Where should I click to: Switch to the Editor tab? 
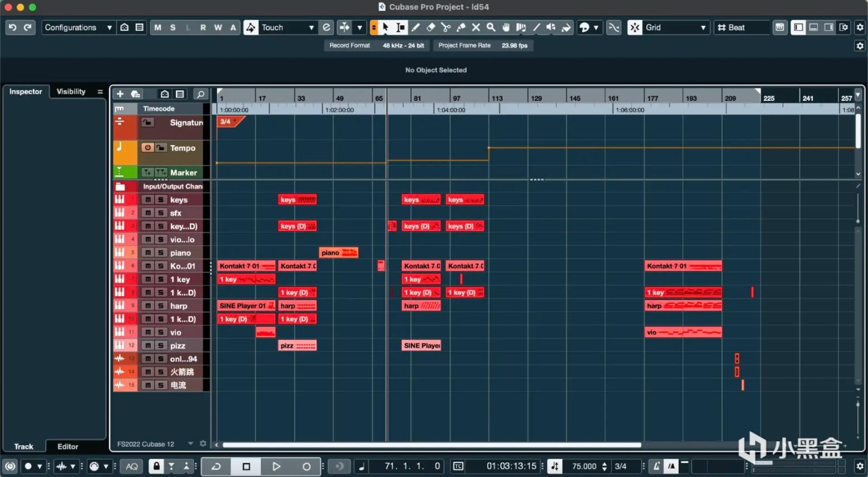click(x=68, y=446)
